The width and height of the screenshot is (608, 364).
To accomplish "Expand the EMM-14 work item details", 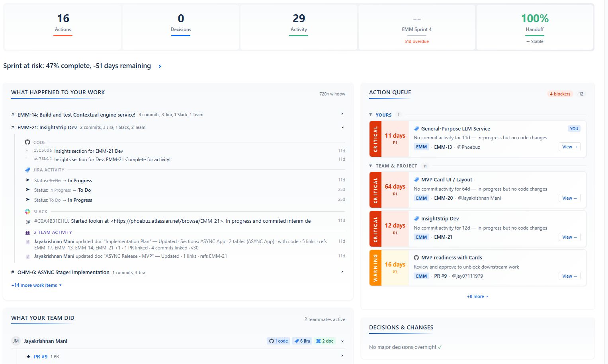I will point(342,114).
